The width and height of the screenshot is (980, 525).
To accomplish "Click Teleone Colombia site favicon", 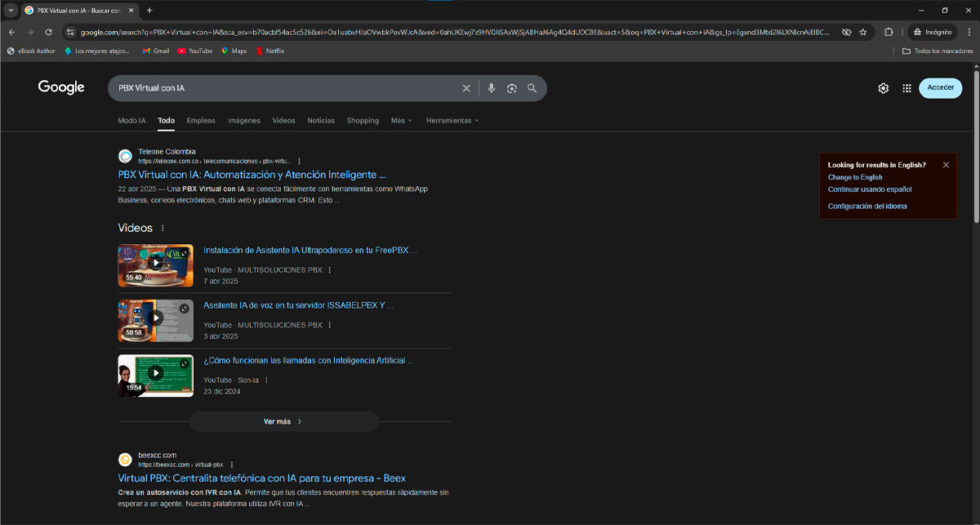I will click(125, 156).
